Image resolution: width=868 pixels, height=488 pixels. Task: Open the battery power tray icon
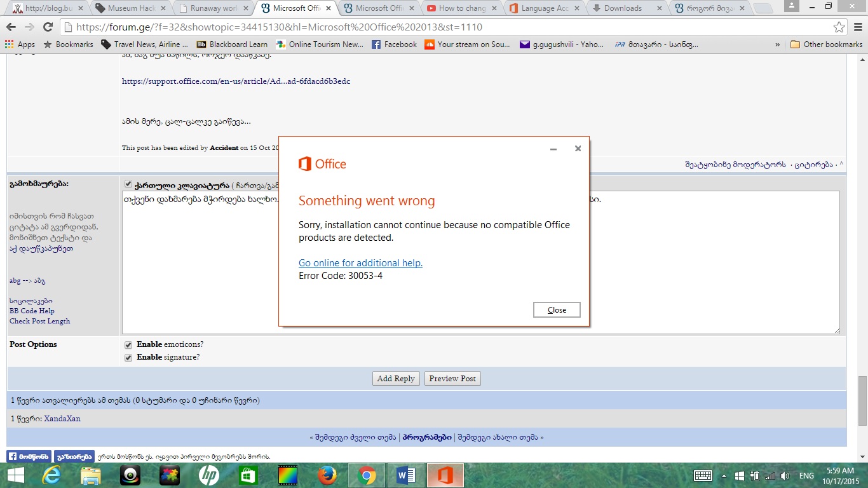coord(755,476)
